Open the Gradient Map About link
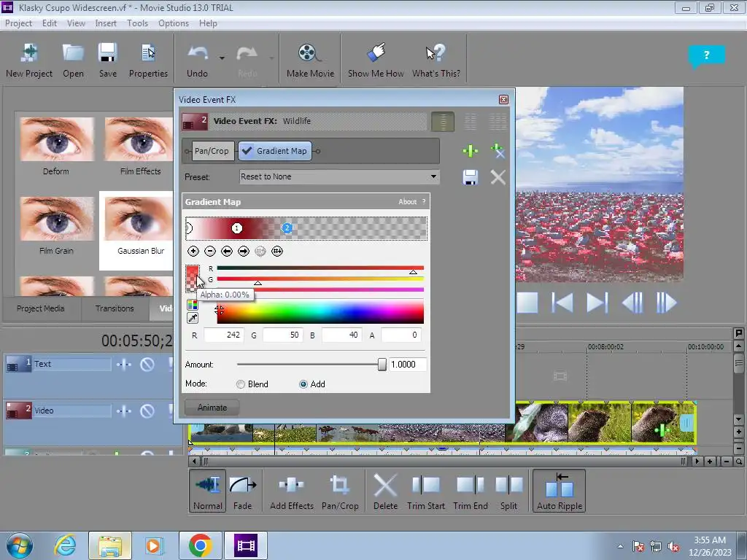This screenshot has height=560, width=747. pos(407,202)
